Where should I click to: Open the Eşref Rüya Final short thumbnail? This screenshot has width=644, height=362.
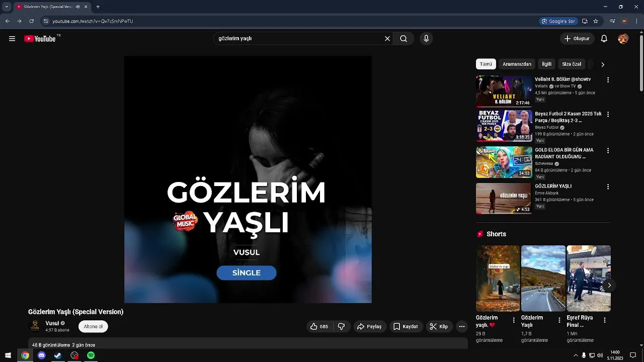[x=589, y=279]
